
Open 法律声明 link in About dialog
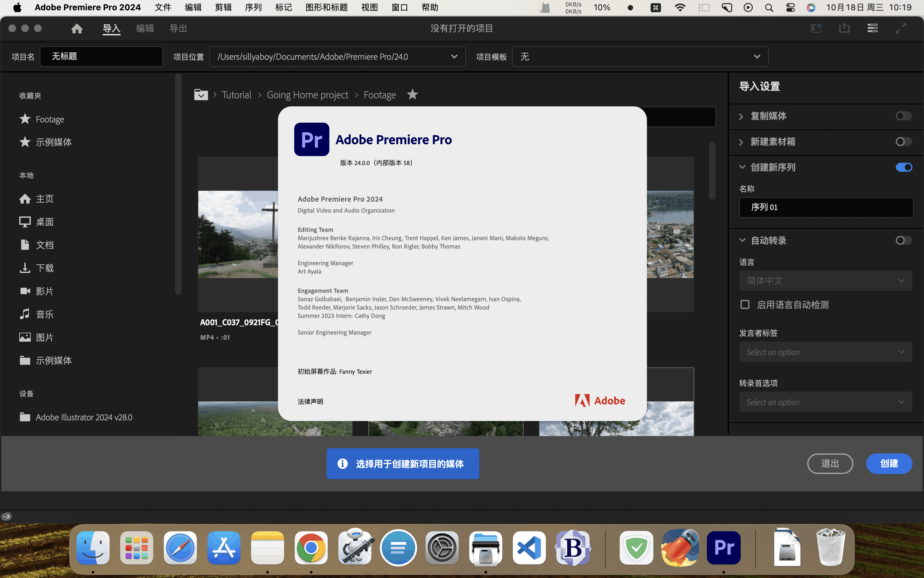[310, 401]
